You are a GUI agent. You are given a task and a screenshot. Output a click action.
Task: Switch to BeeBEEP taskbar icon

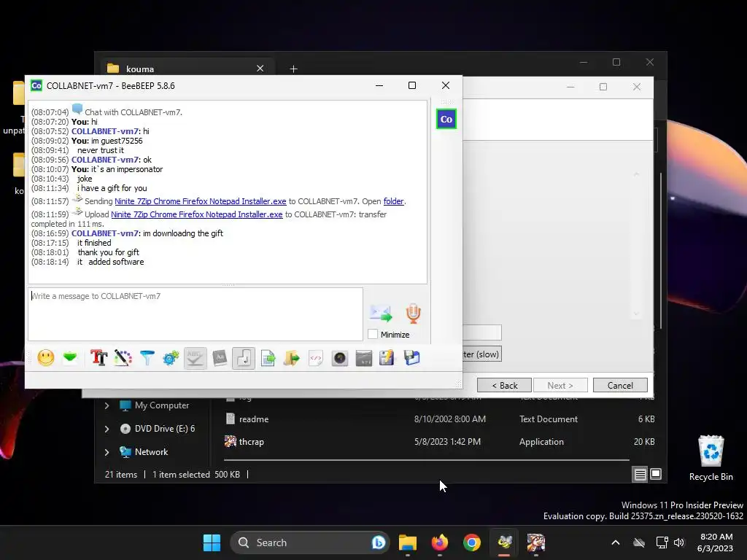pyautogui.click(x=504, y=542)
